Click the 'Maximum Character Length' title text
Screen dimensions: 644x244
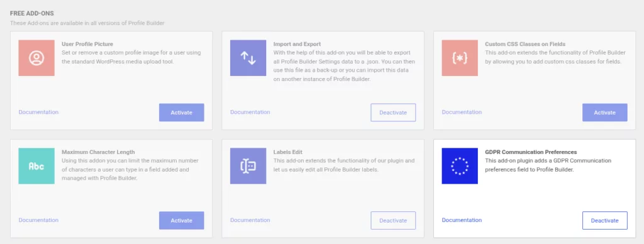point(98,152)
